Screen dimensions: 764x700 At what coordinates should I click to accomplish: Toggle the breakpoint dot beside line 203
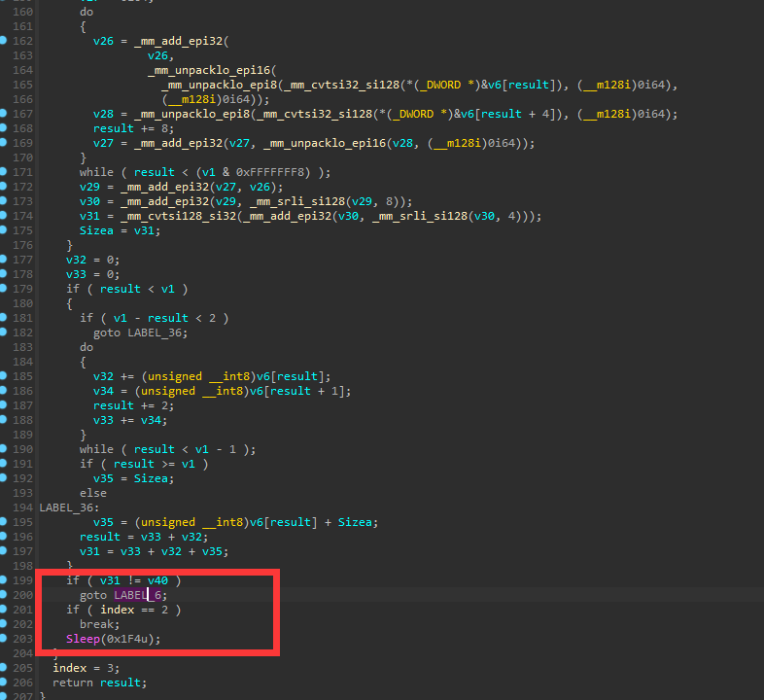[5, 639]
